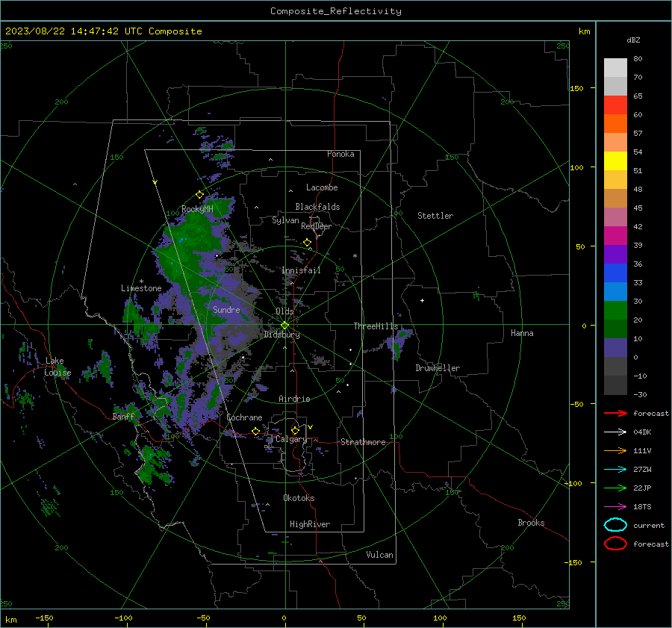672x628 pixels.
Task: Click the magenta 18TS arrow icon
Action: tap(615, 507)
